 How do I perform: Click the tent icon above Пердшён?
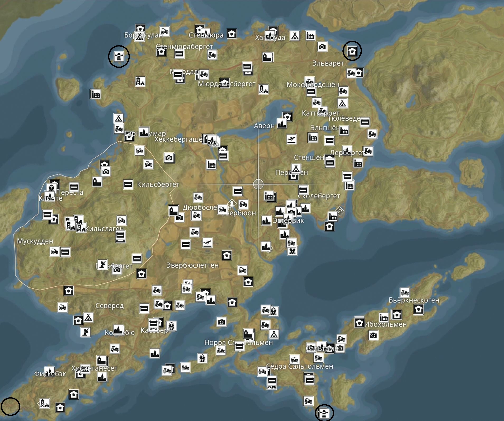pos(296,168)
